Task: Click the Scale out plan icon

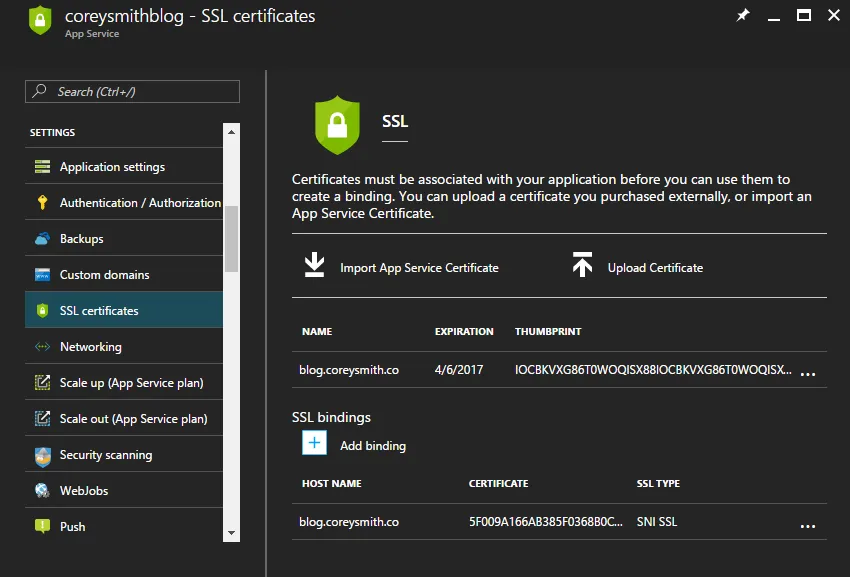Action: coord(42,418)
